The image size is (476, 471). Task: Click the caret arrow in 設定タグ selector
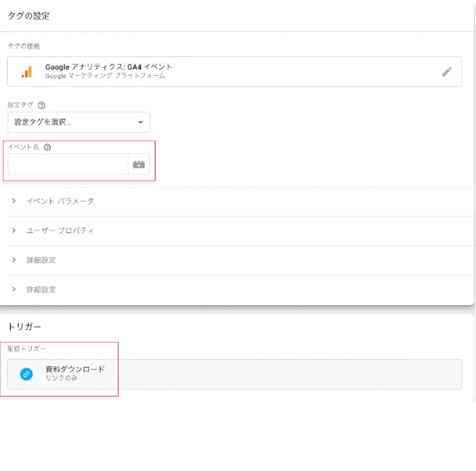(x=140, y=122)
